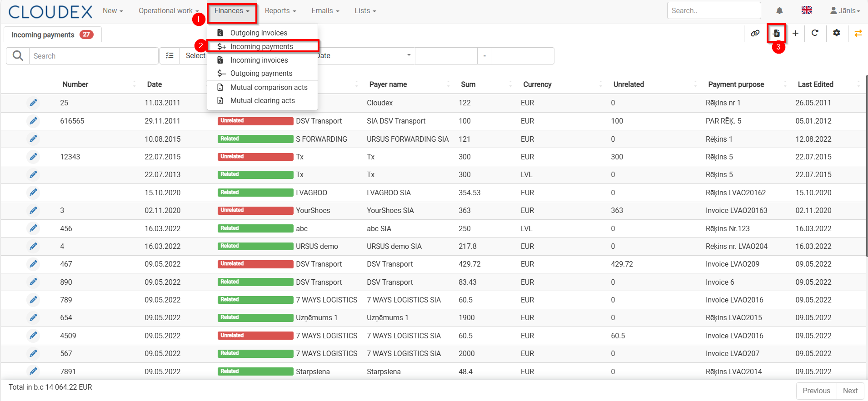The height and width of the screenshot is (401, 868).
Task: Click the orange swap arrows icon
Action: coord(858,33)
